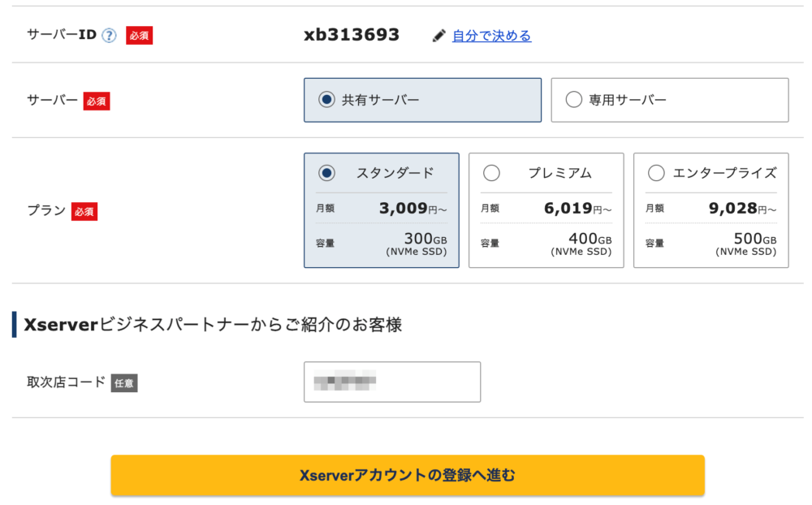Click the 300GB capacity value

coord(425,239)
